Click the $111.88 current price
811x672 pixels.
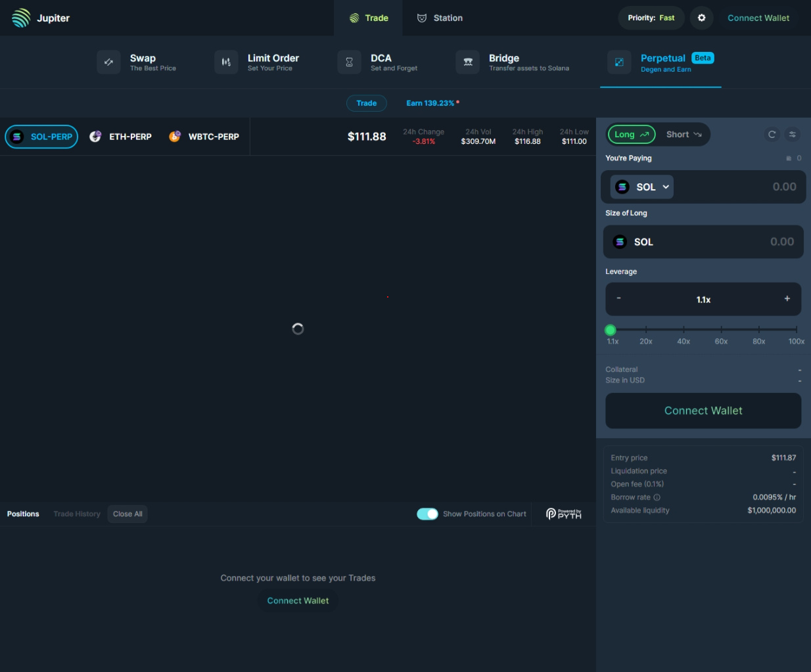[x=367, y=137]
